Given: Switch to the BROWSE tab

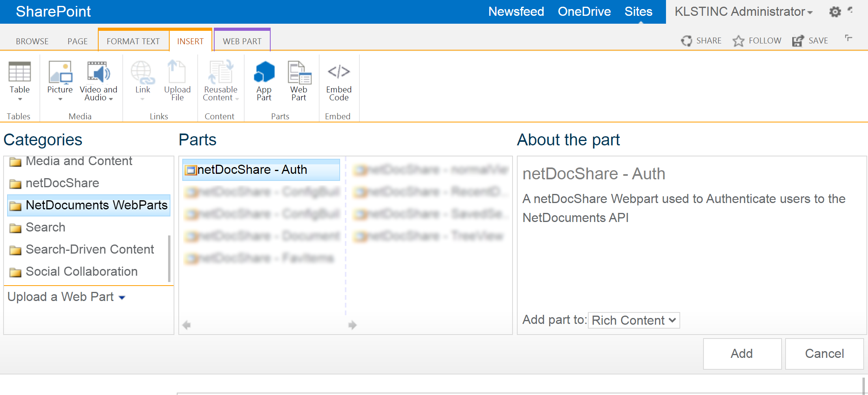Looking at the screenshot, I should click(32, 41).
